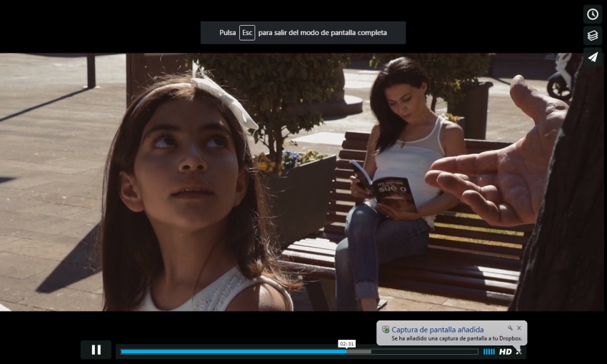Seek to the gray buffered section of progress bar

359,351
